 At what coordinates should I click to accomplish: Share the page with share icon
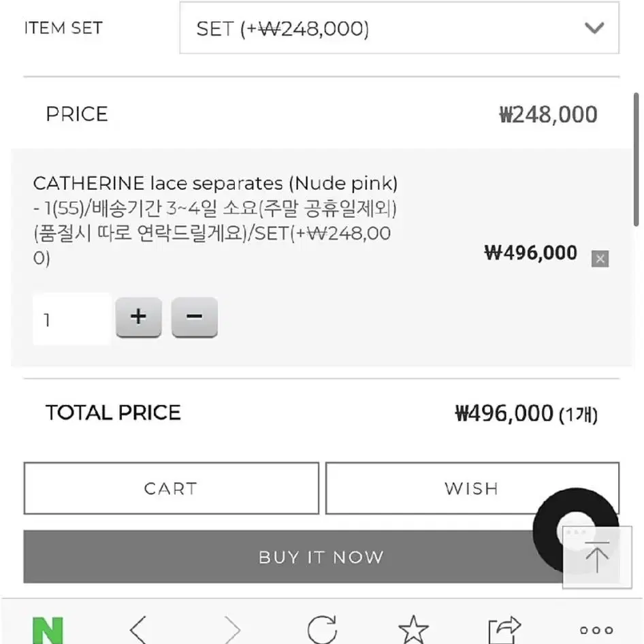pos(504,630)
